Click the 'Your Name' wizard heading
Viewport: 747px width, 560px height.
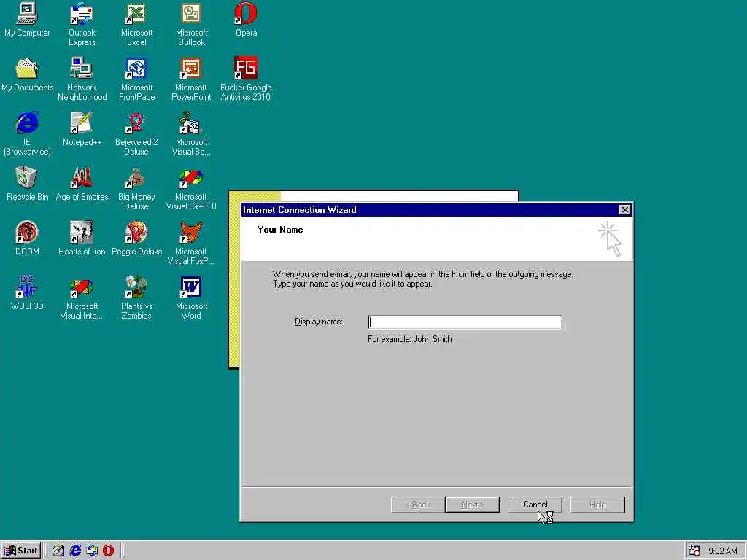(x=280, y=230)
